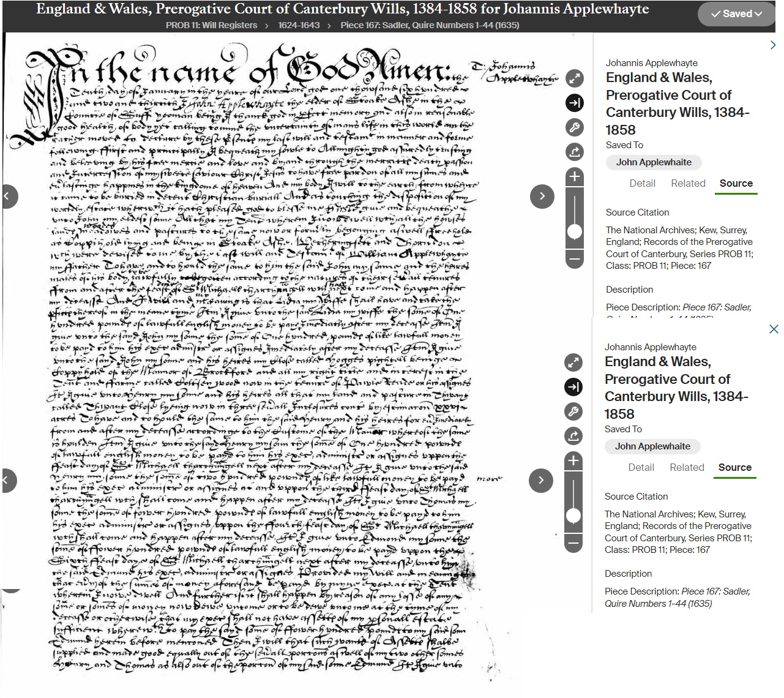
Task: Click the page title for Johannis Applewhayte
Action: pos(343,9)
